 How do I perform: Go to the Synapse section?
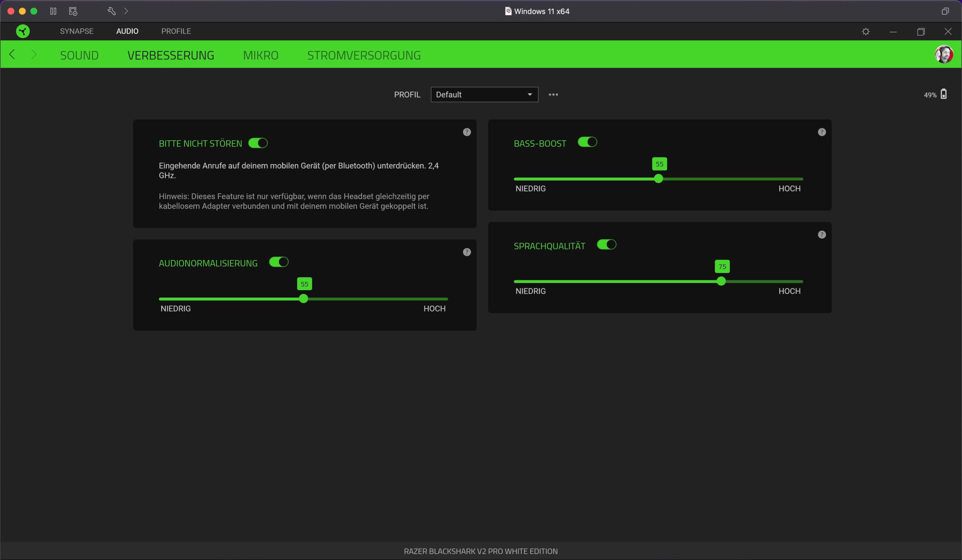tap(76, 31)
